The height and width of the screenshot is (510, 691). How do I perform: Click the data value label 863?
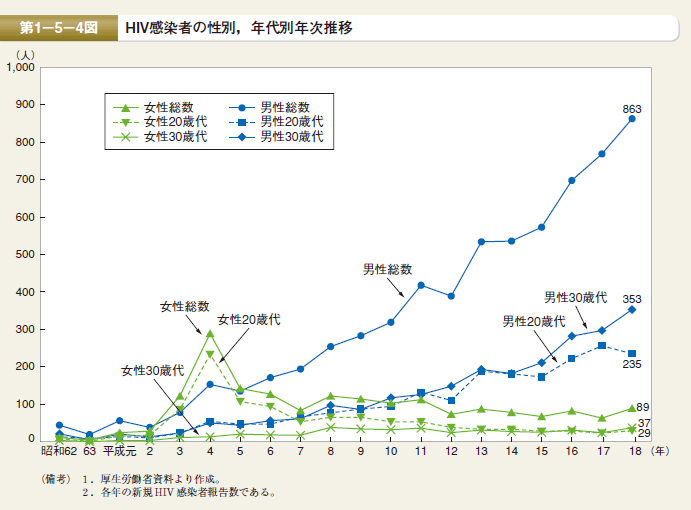[632, 109]
